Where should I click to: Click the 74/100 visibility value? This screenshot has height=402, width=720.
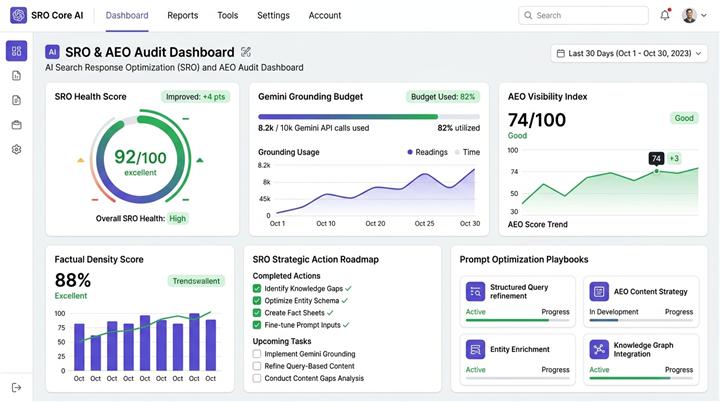pyautogui.click(x=537, y=120)
